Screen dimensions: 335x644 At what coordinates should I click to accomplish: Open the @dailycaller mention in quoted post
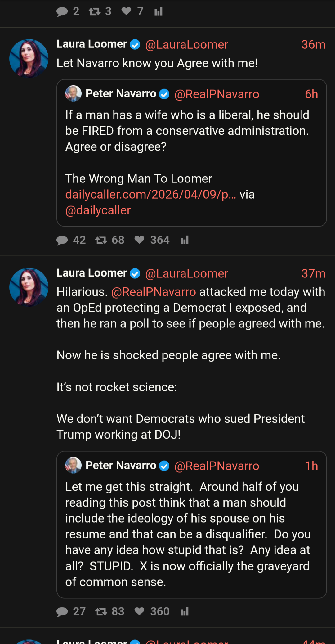98,210
